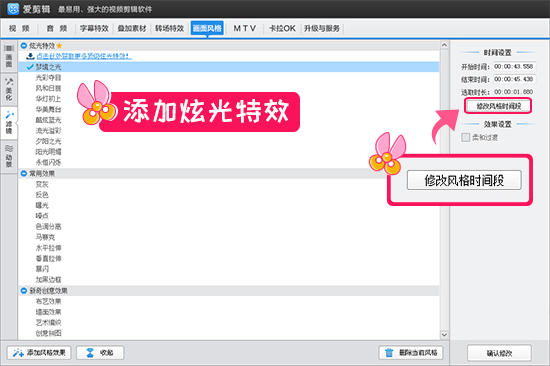The image size is (550, 366).
Task: Click the 开始时间 time field
Action: pyautogui.click(x=514, y=66)
